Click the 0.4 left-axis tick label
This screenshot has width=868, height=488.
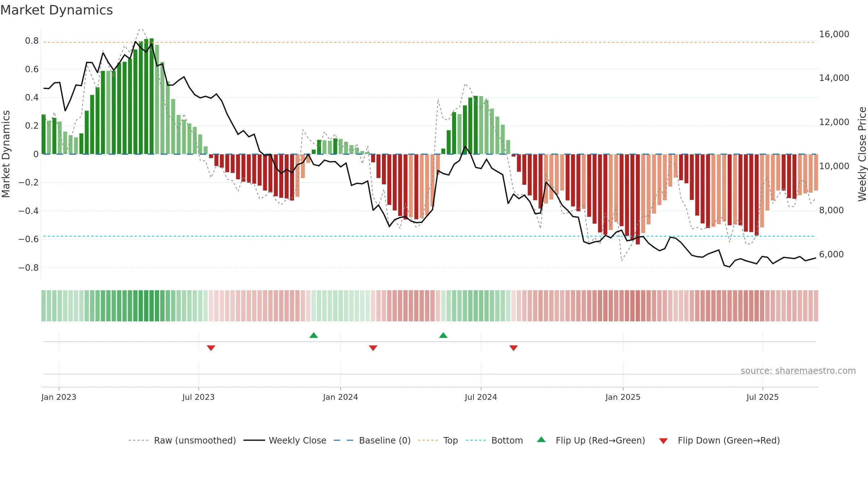(32, 98)
